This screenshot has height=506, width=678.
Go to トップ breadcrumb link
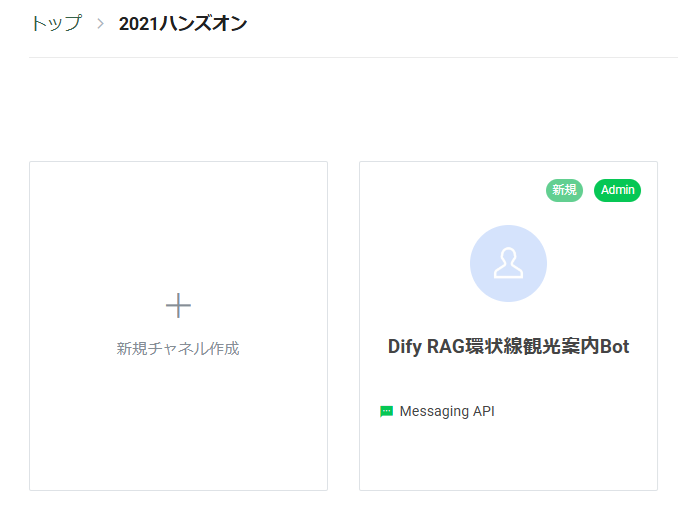pos(56,23)
